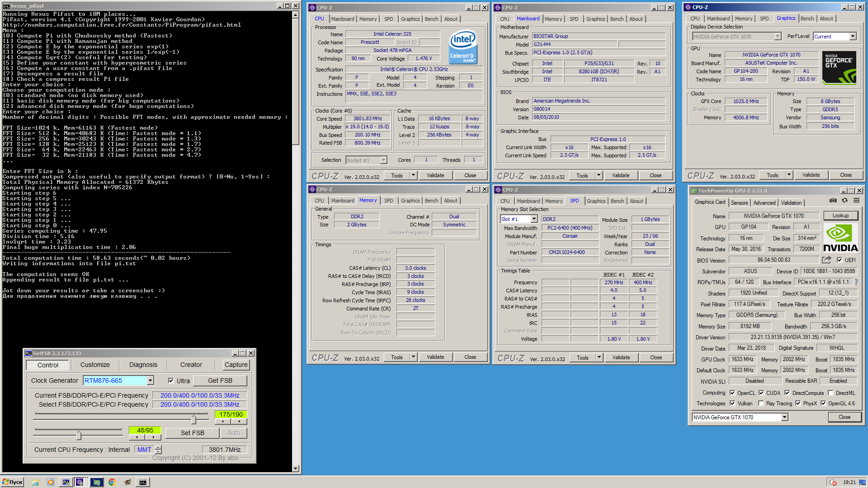This screenshot has height=488, width=868.
Task: Toggle the UEFI checkbox in GPU-Z
Action: click(x=840, y=260)
